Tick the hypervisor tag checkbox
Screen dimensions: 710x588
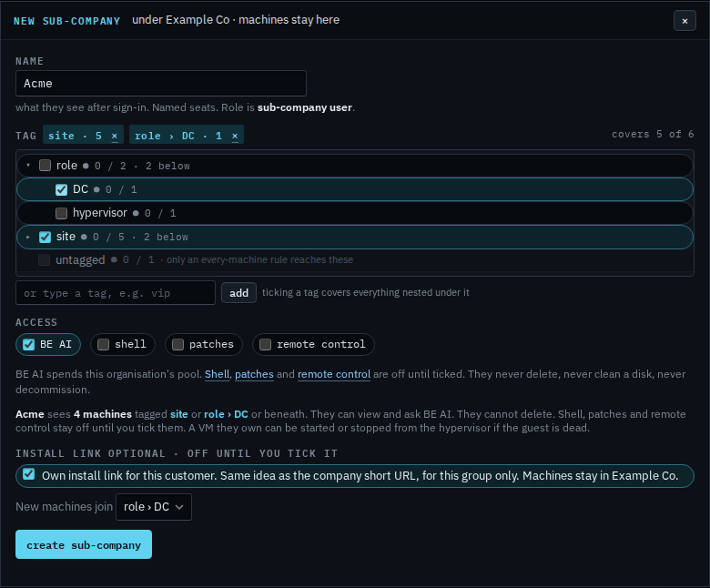tap(61, 213)
